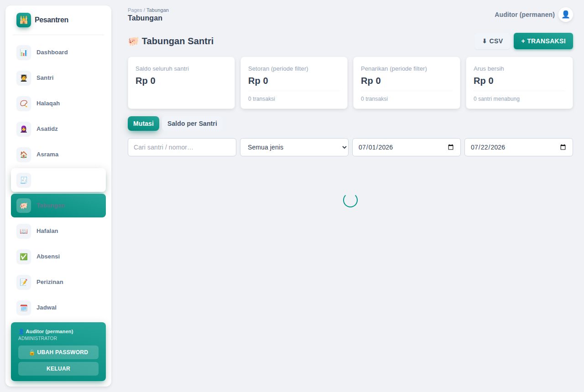This screenshot has height=392, width=584.
Task: Click the UBAH PASSWORD button
Action: (58, 352)
